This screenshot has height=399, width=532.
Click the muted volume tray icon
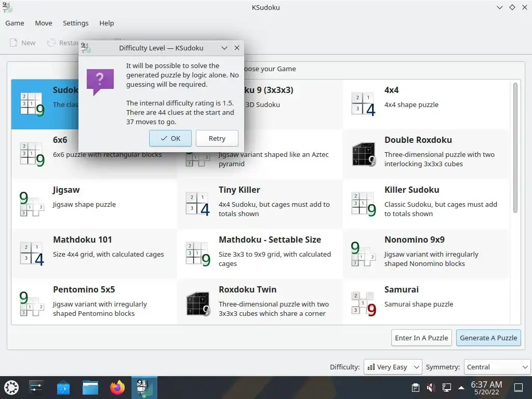(x=431, y=388)
